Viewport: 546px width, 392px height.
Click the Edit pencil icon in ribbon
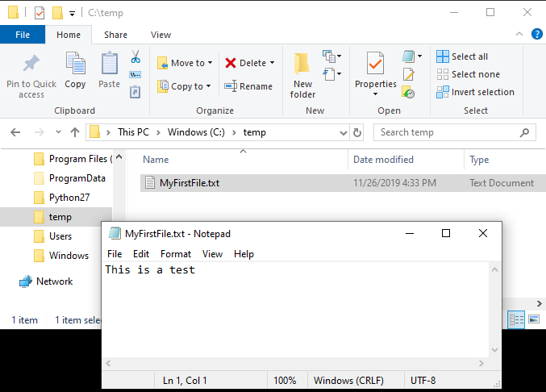point(408,74)
